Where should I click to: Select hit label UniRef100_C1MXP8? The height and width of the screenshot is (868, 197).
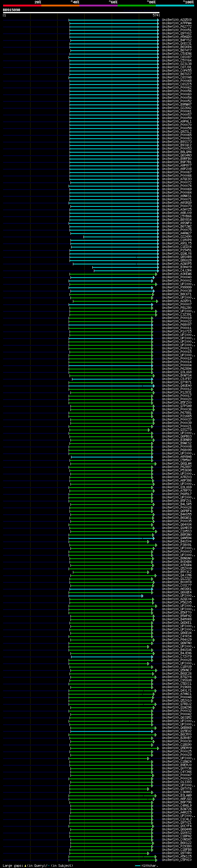(x=177, y=240)
